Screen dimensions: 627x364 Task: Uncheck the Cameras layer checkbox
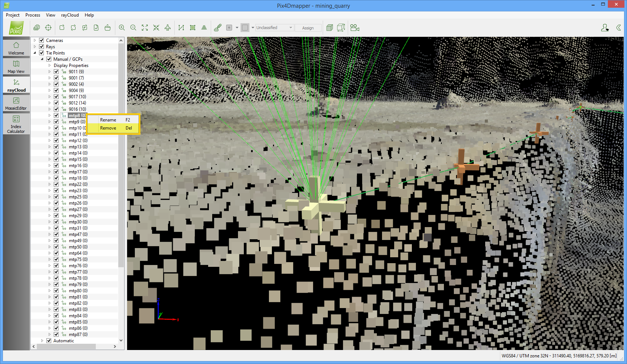[x=42, y=40]
